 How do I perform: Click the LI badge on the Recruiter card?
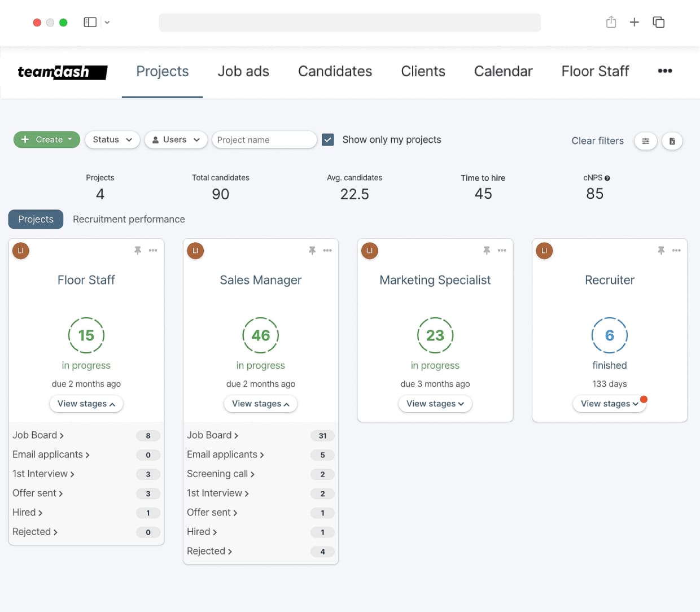(544, 250)
